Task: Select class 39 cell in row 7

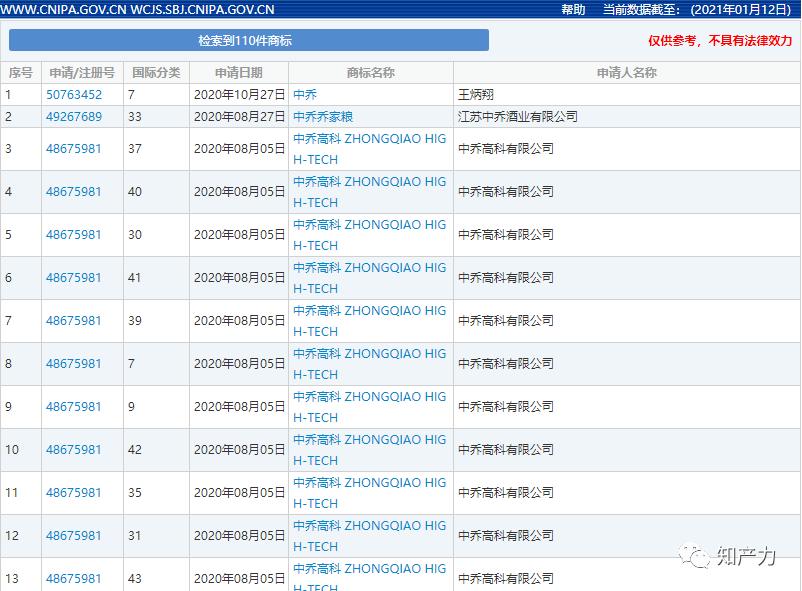Action: pos(156,321)
